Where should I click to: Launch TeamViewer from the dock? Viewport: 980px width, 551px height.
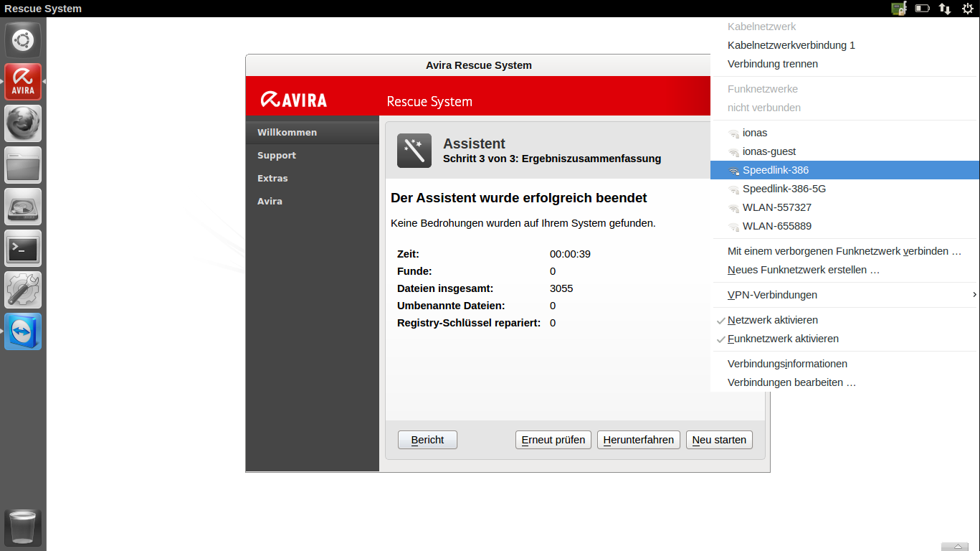point(23,331)
